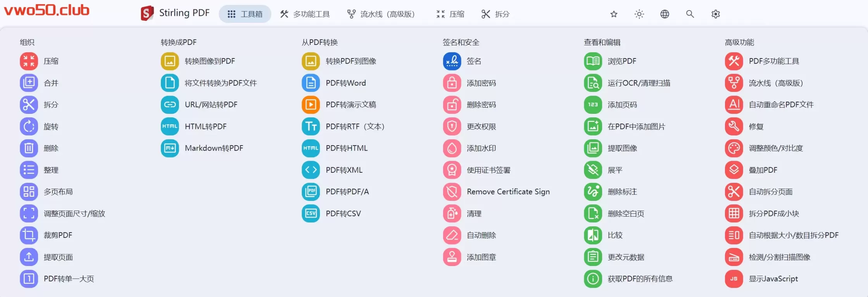
Task: Go to 流水线 (高级版) in navbar
Action: [x=381, y=14]
